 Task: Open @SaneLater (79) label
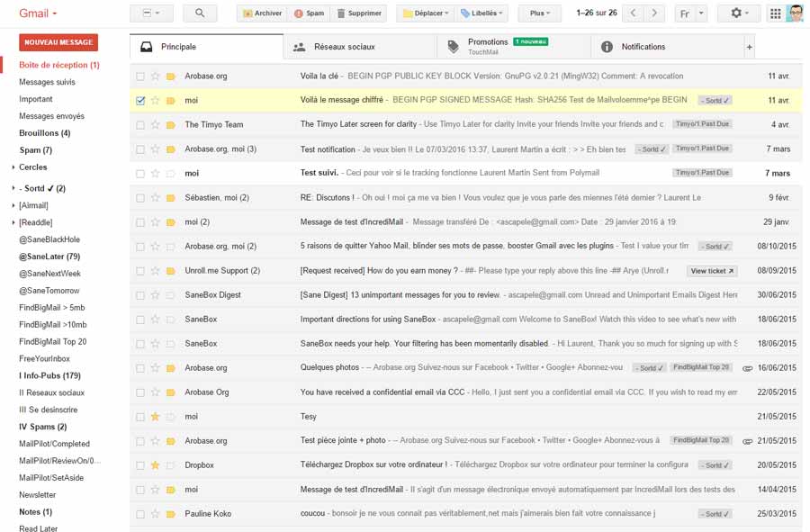[49, 257]
